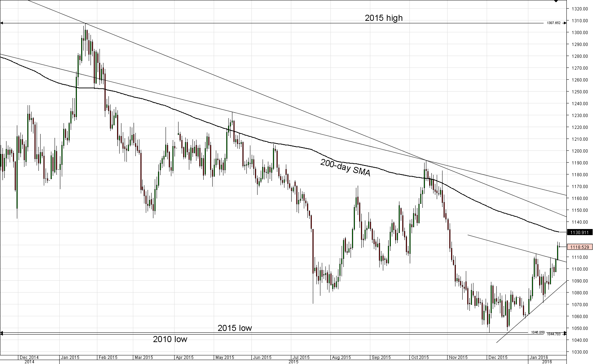Click the May 2015 time axis label

point(224,358)
